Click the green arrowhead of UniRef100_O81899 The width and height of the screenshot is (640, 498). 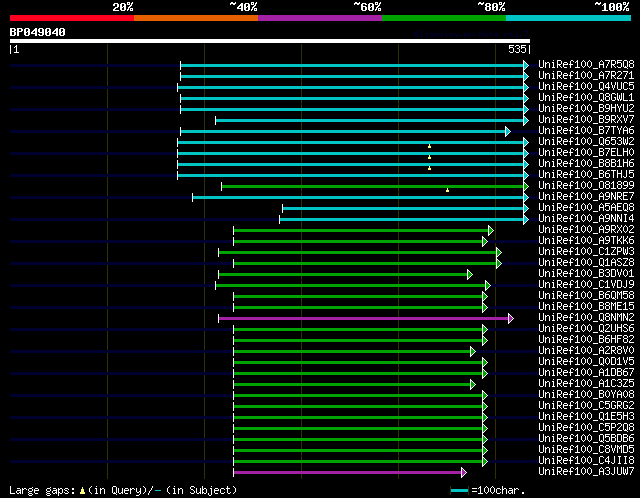pyautogui.click(x=526, y=186)
